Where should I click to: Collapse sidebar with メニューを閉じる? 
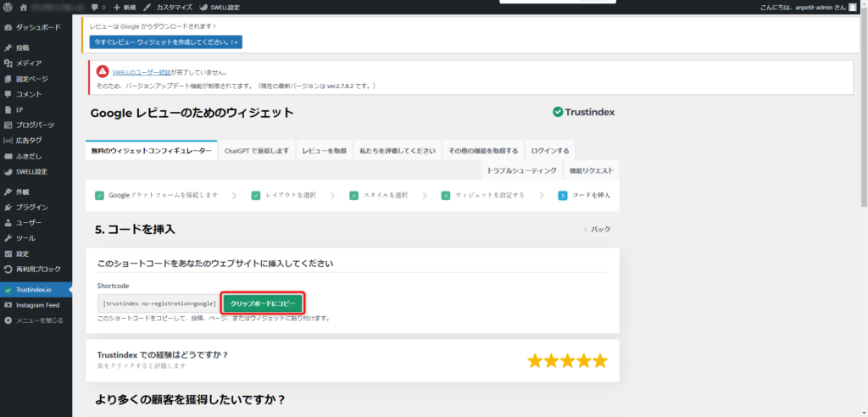click(x=36, y=320)
